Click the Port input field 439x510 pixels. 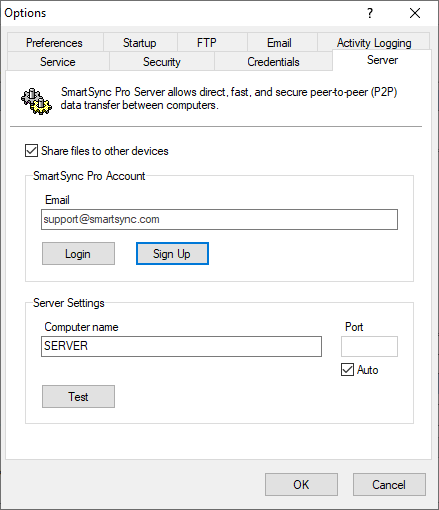point(369,346)
